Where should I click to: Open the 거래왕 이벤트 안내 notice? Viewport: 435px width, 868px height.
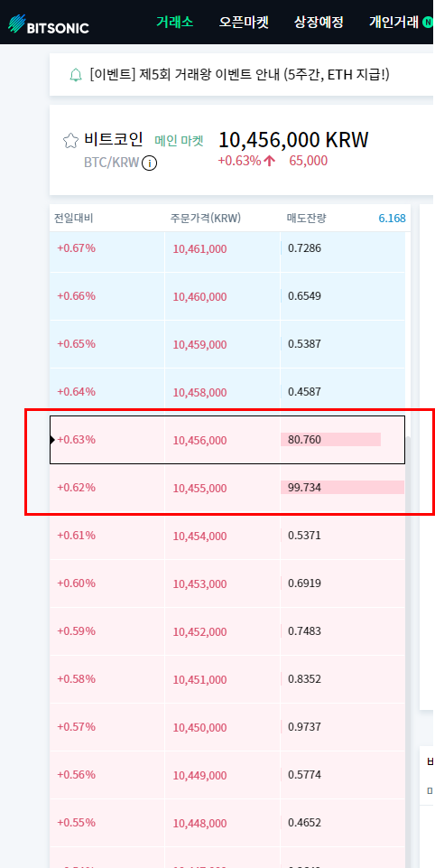tap(239, 75)
